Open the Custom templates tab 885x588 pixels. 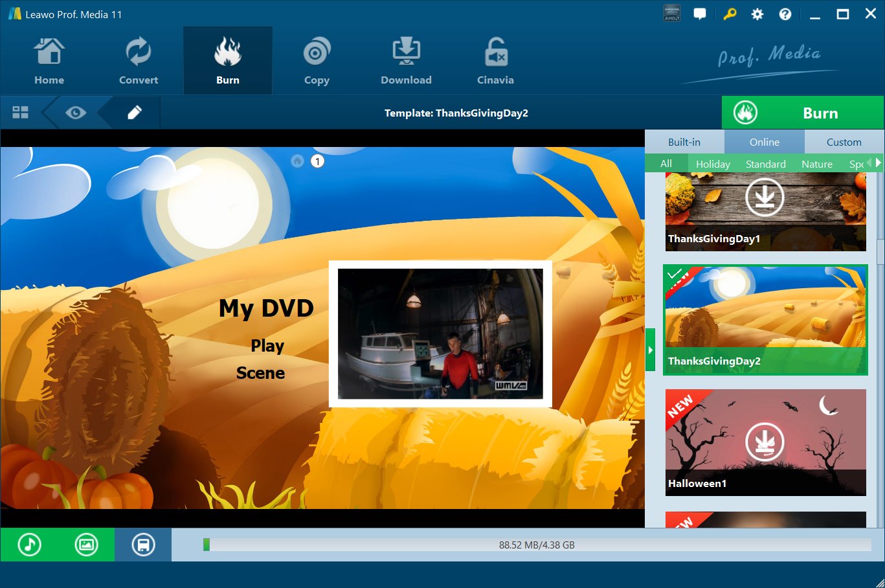pos(844,142)
